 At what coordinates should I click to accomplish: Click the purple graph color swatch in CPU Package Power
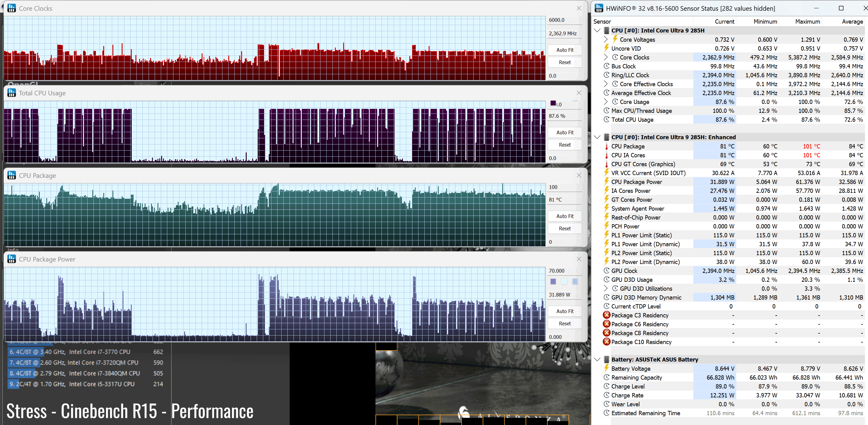point(553,281)
